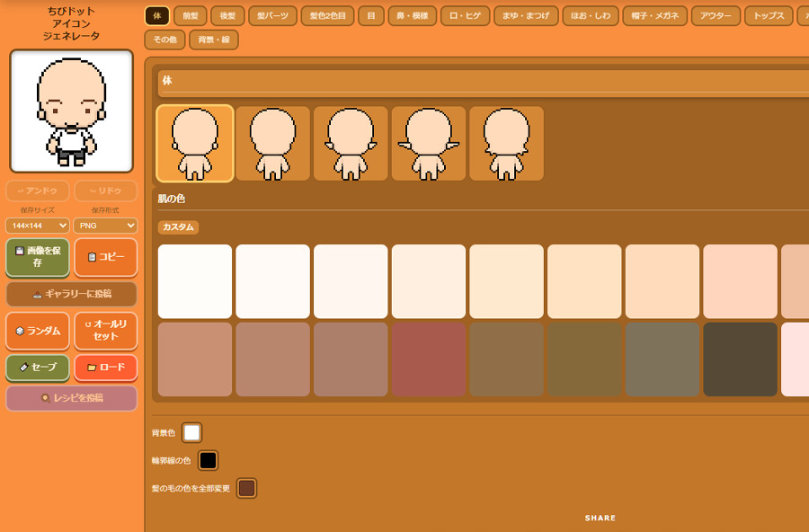Select the トップス tab

tap(769, 16)
